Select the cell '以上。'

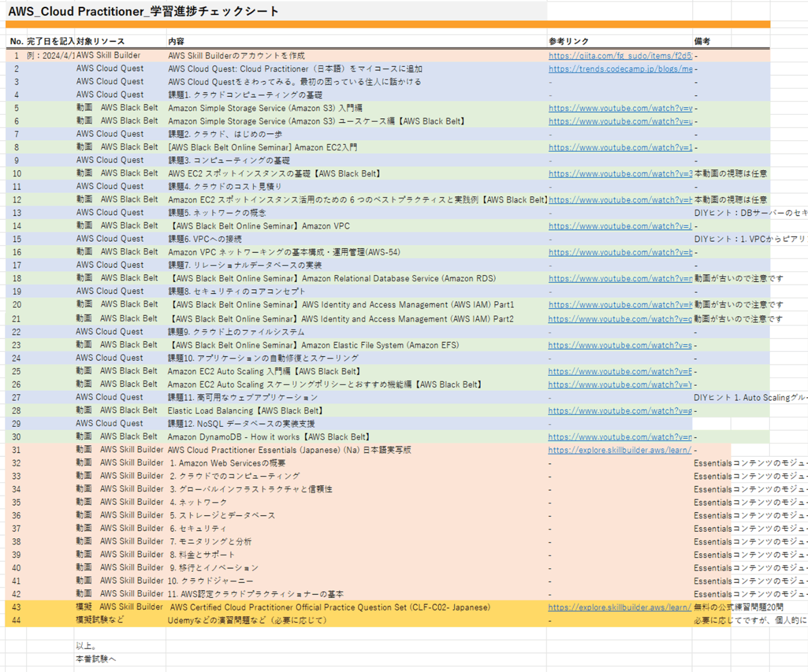point(87,646)
